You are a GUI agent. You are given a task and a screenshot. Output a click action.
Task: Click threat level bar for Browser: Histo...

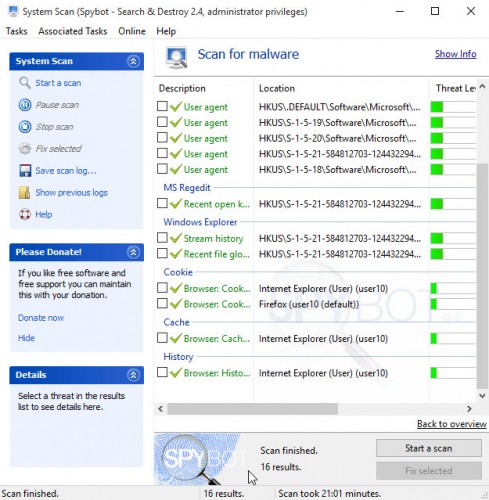pos(453,373)
